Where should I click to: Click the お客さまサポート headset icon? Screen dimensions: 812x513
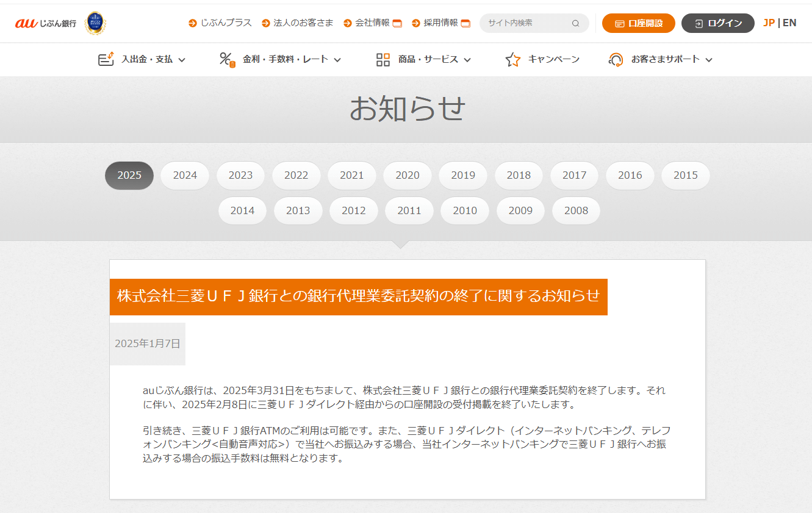(616, 59)
